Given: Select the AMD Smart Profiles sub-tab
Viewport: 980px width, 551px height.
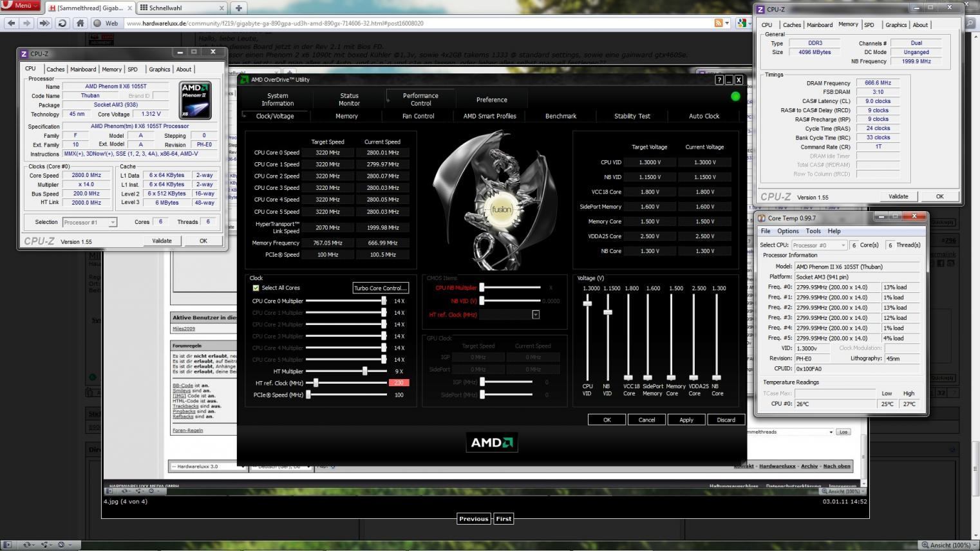Looking at the screenshot, I should [489, 116].
